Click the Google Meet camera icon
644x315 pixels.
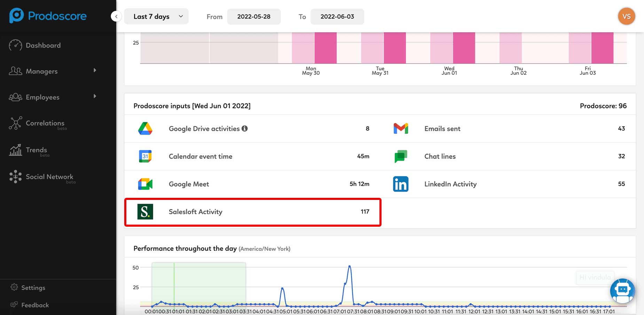point(145,184)
